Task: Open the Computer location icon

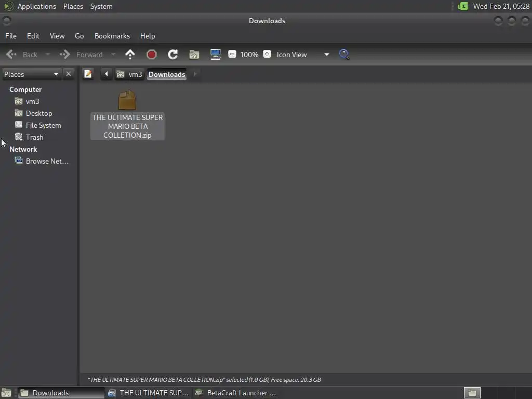Action: 216,54
